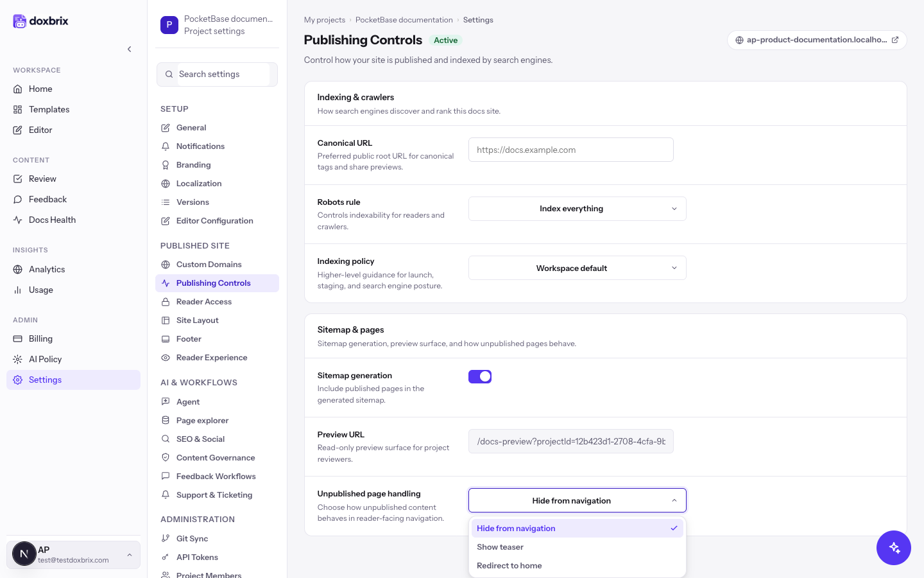The height and width of the screenshot is (578, 924).
Task: Go to My projects breadcrumb link
Action: pos(325,20)
